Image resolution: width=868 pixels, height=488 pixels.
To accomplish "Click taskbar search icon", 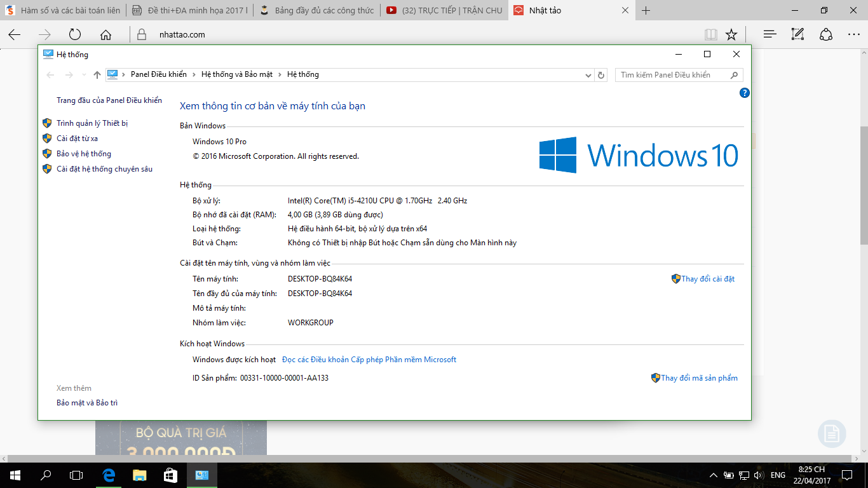I will [46, 475].
